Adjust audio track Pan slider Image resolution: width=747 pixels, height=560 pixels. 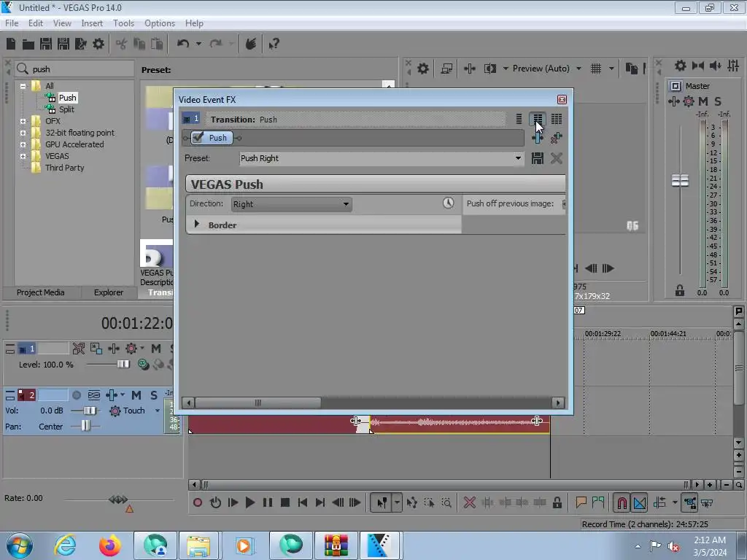85,426
